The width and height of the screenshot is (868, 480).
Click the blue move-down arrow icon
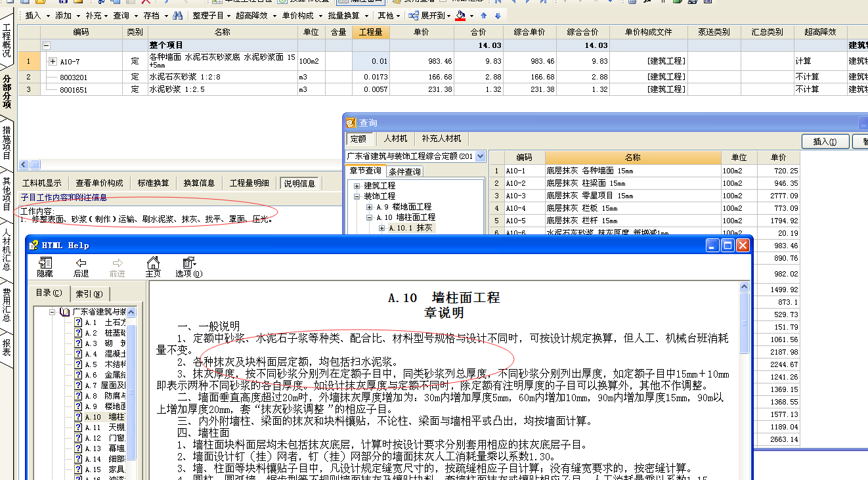coord(498,15)
